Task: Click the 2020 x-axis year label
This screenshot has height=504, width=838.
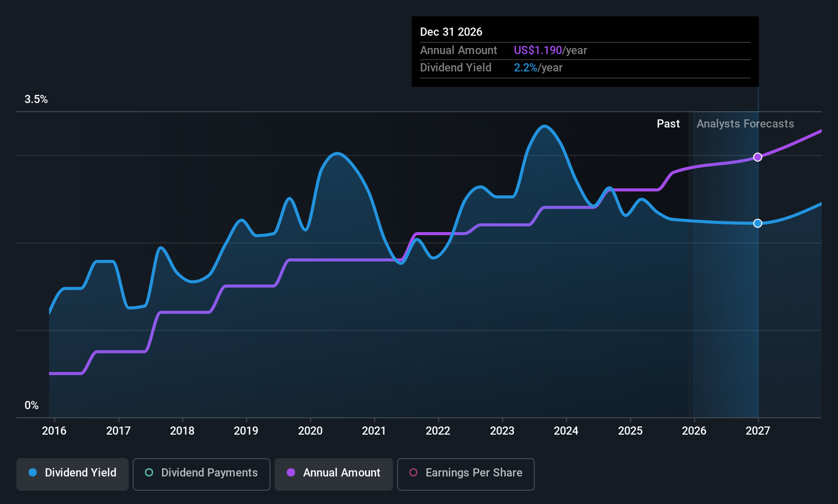Action: point(310,431)
